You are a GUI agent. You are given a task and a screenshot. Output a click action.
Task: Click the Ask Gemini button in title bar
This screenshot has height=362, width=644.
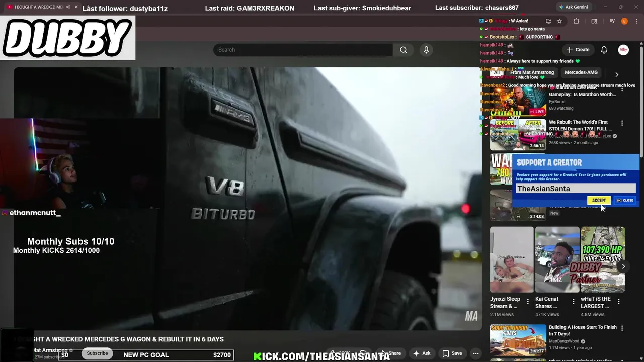coord(573,7)
